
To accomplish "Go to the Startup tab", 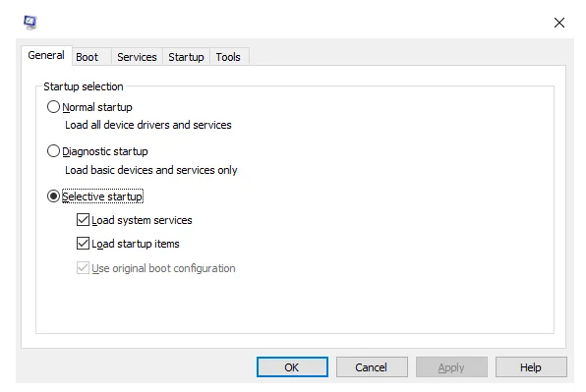I will tap(186, 57).
